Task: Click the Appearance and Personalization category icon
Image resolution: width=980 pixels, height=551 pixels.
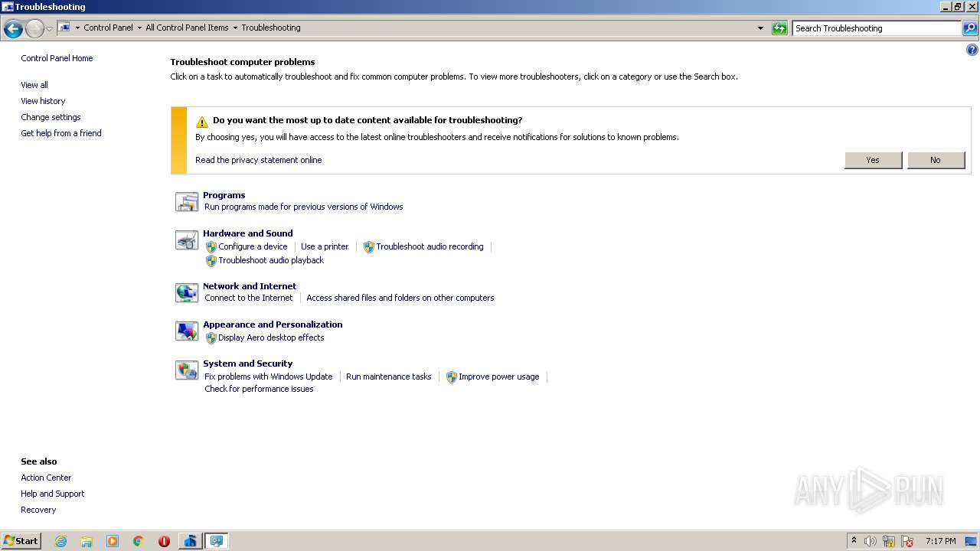Action: (187, 331)
